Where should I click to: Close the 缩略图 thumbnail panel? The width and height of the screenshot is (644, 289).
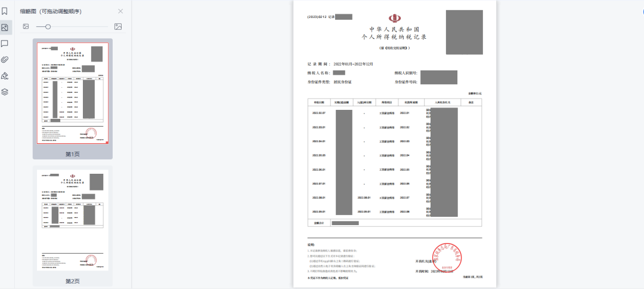(x=120, y=11)
